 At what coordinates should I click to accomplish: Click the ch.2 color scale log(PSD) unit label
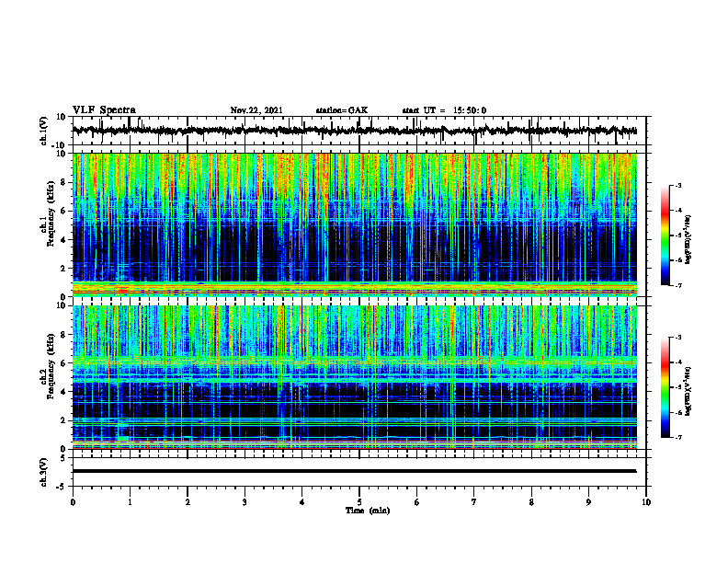pos(688,391)
